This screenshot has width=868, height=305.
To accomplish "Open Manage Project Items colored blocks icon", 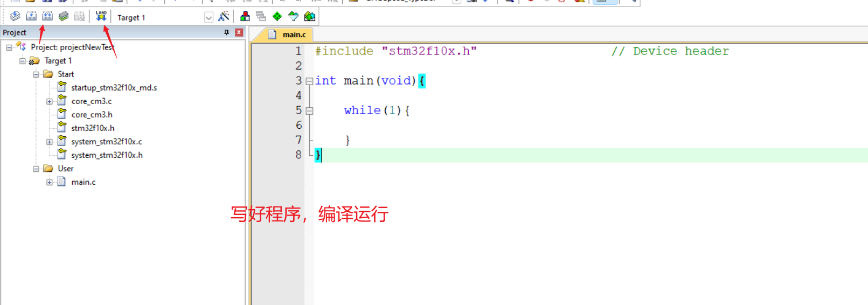I will coord(245,16).
